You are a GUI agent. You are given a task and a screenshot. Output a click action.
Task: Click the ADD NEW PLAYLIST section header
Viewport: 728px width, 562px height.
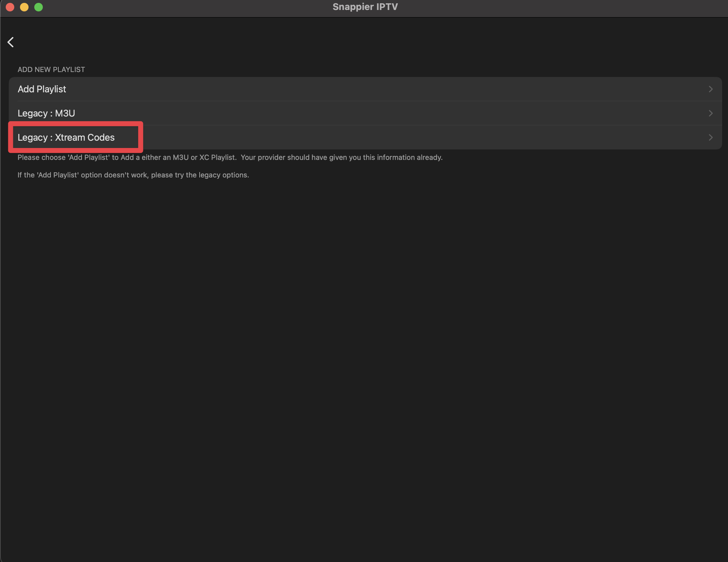(x=51, y=70)
